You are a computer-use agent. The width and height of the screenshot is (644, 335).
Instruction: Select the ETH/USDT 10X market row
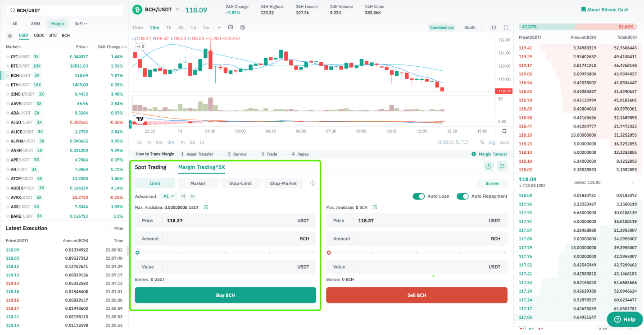64,85
